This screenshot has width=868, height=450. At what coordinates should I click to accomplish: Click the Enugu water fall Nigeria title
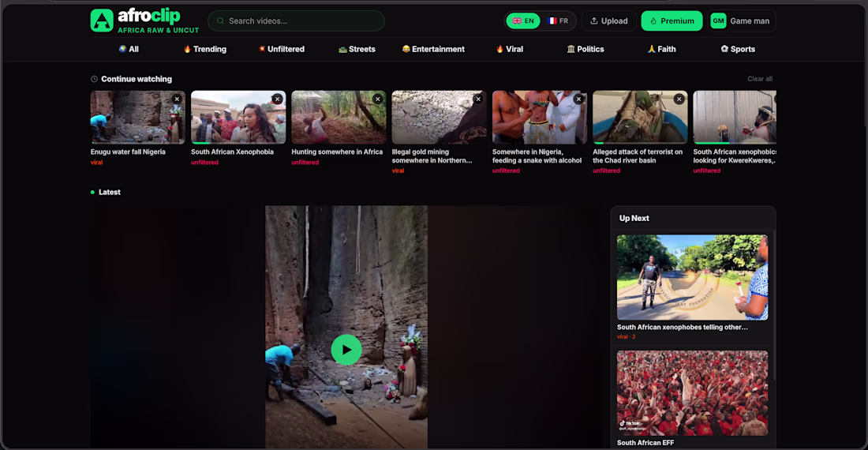pos(128,152)
